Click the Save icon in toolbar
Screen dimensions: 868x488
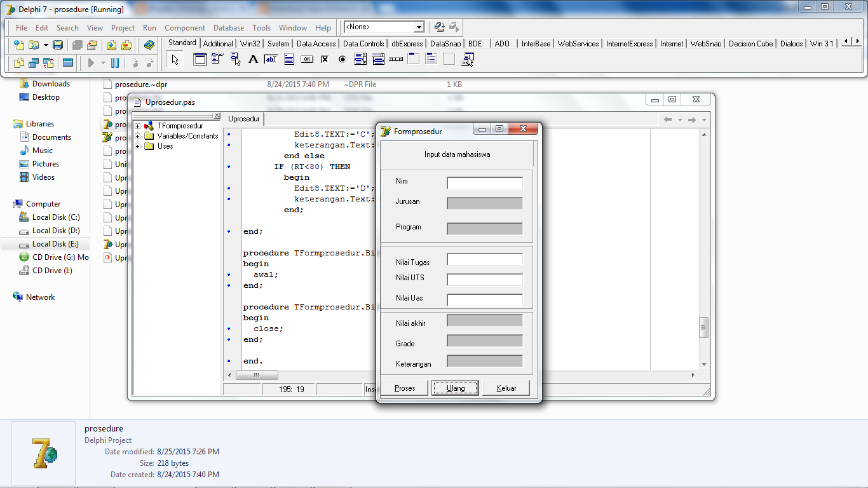[x=58, y=45]
